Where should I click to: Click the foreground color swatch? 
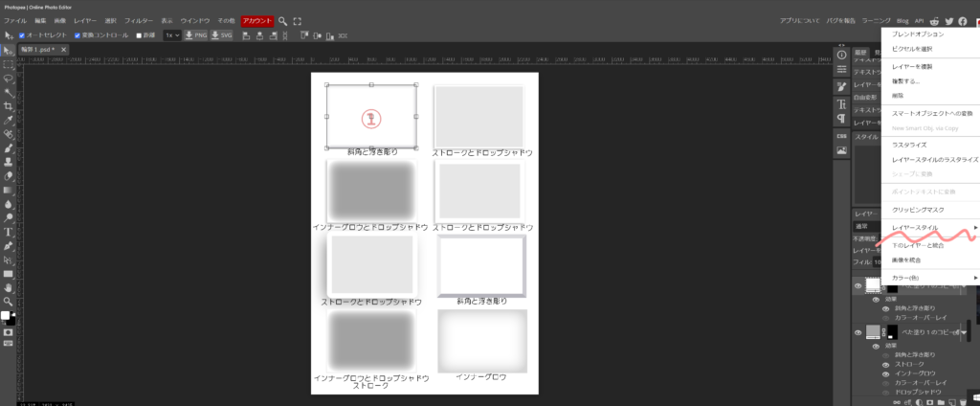(6, 314)
